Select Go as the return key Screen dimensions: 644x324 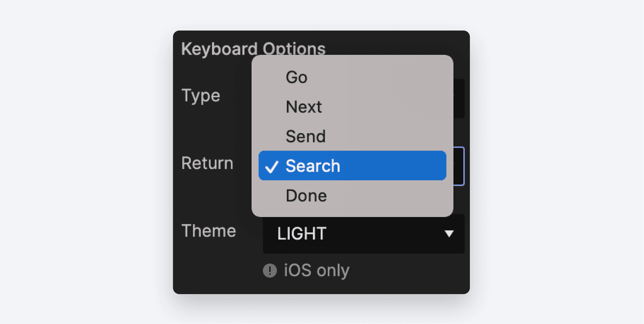pyautogui.click(x=296, y=77)
